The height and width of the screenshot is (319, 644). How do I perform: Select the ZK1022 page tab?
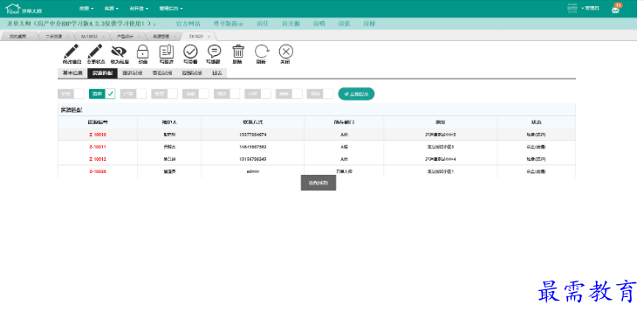click(x=196, y=36)
